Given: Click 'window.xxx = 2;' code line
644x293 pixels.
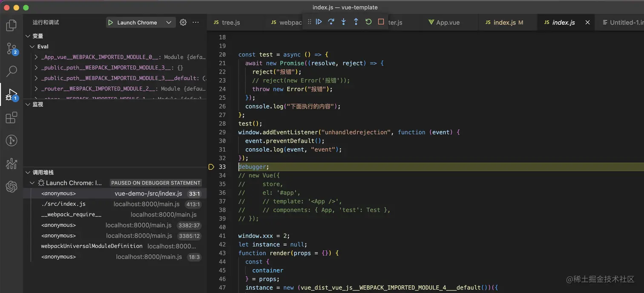Looking at the screenshot, I should point(264,236).
